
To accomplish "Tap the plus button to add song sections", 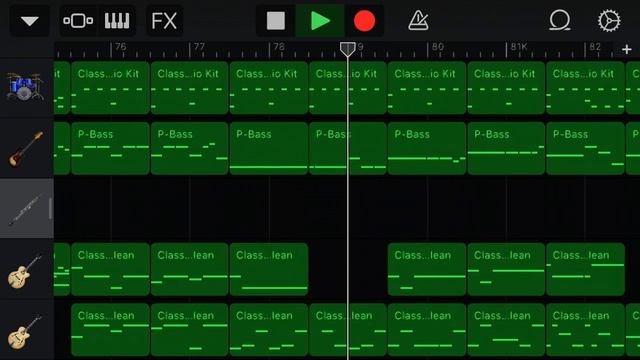I will pyautogui.click(x=627, y=49).
